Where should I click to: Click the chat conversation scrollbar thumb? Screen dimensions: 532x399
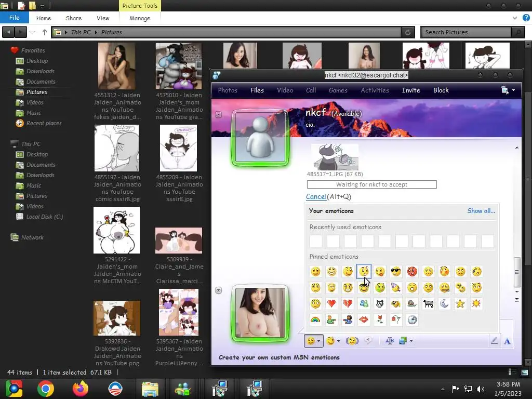point(517,272)
